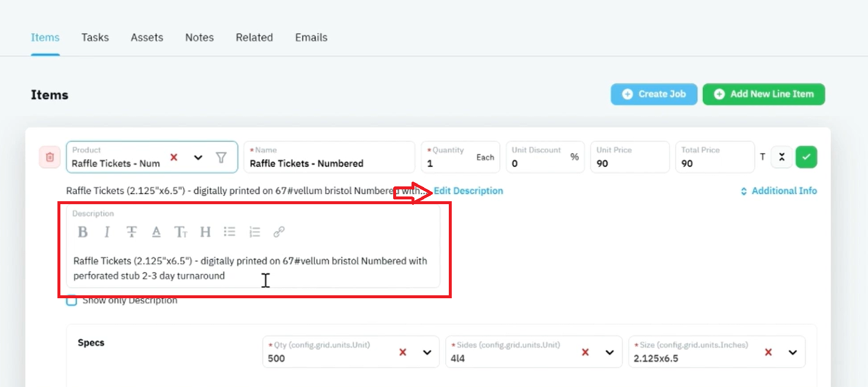Apply bold formatting in the Description toolbar
The height and width of the screenshot is (387, 868).
pyautogui.click(x=83, y=232)
